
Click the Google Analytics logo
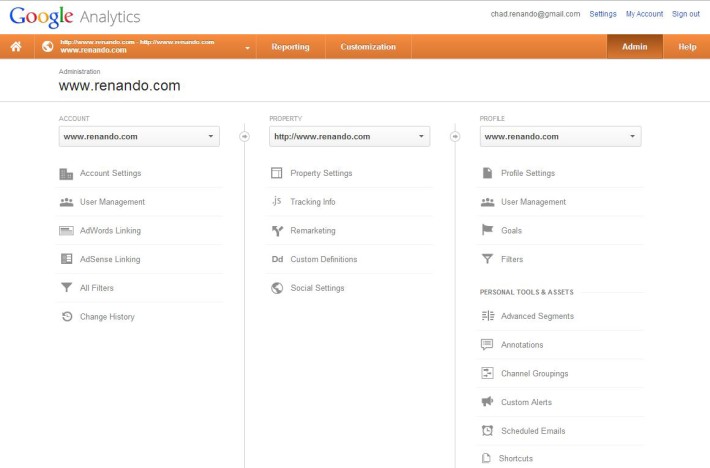75,17
